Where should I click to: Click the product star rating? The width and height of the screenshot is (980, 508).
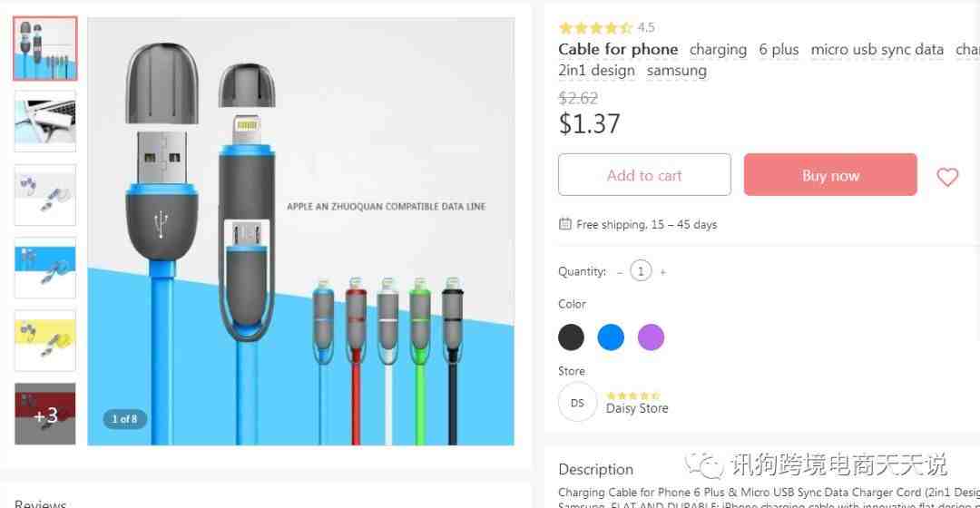(x=595, y=28)
